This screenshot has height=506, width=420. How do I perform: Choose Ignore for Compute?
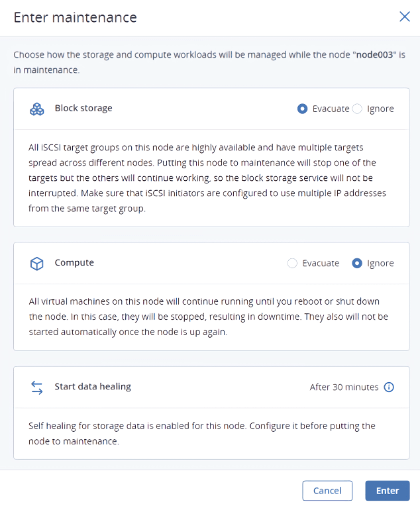pyautogui.click(x=357, y=264)
